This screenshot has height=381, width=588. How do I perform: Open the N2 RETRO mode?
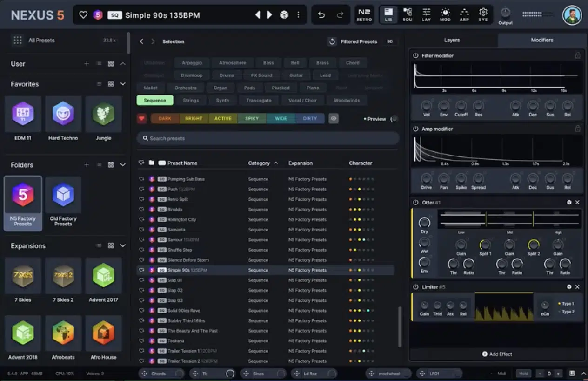click(x=364, y=14)
